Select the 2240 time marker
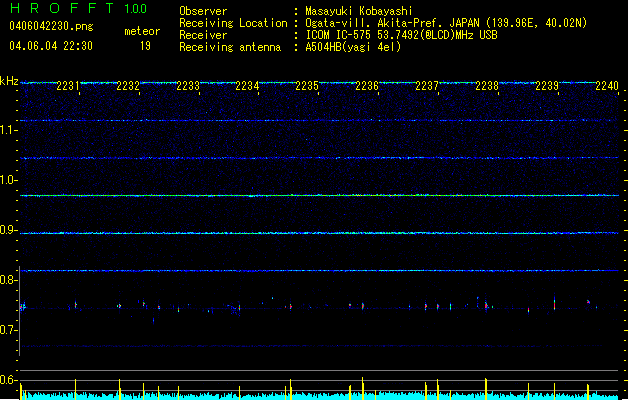The height and width of the screenshot is (400, 629). point(607,87)
